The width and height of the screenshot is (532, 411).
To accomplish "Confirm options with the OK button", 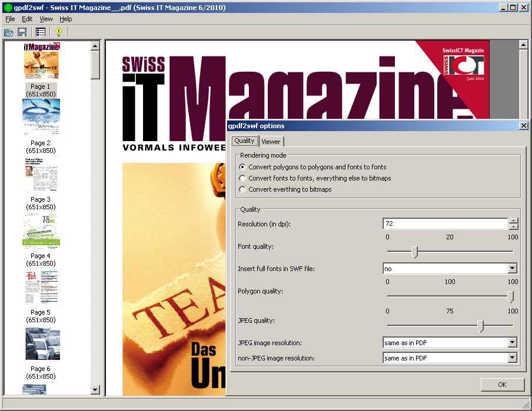I will (x=503, y=385).
